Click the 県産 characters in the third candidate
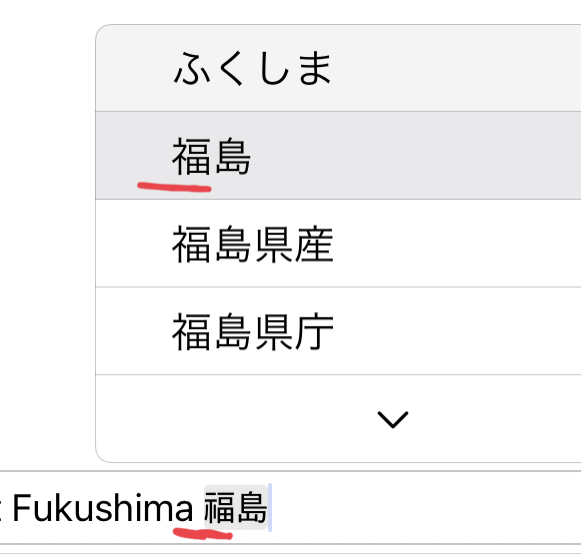Image resolution: width=581 pixels, height=555 pixels. point(295,244)
